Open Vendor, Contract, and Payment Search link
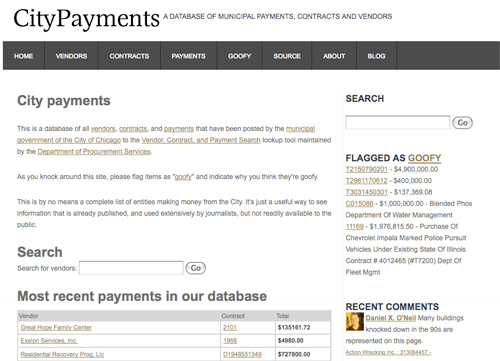This screenshot has width=500, height=361. click(x=201, y=140)
